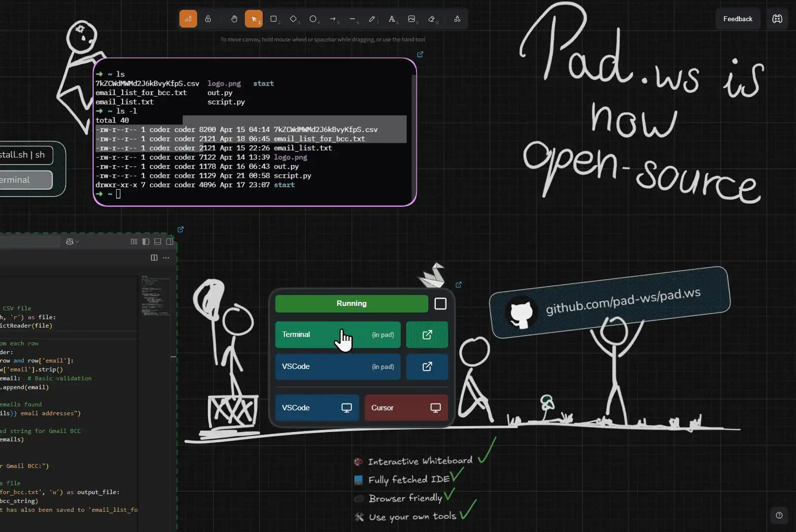Screen dimensions: 796x532
Task: Select the Text tool
Action: pyautogui.click(x=392, y=19)
